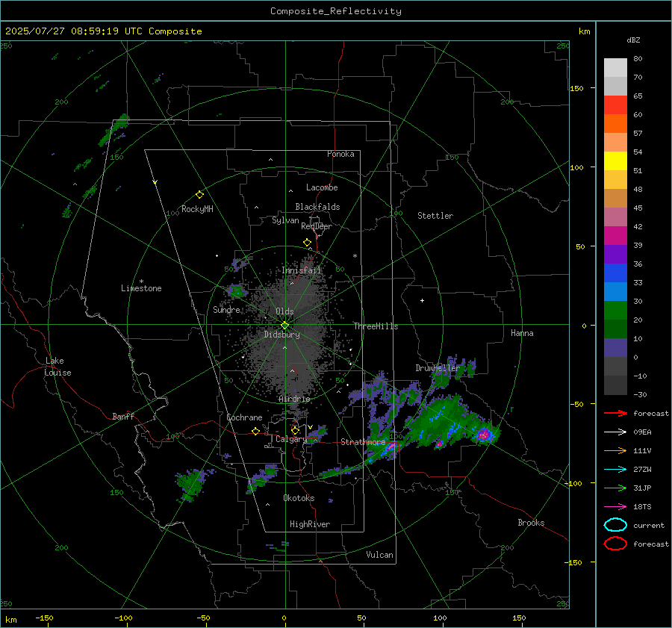Click the Cochrane label
This screenshot has width=672, height=628.
click(x=244, y=417)
